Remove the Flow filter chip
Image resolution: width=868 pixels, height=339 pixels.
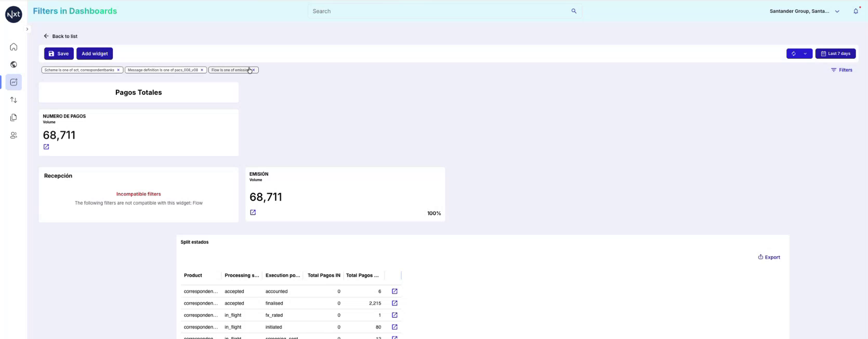254,70
